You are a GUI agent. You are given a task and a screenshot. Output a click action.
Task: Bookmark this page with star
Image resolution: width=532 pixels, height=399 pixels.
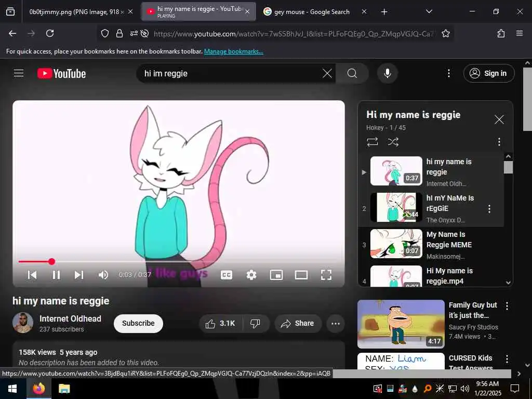445,33
